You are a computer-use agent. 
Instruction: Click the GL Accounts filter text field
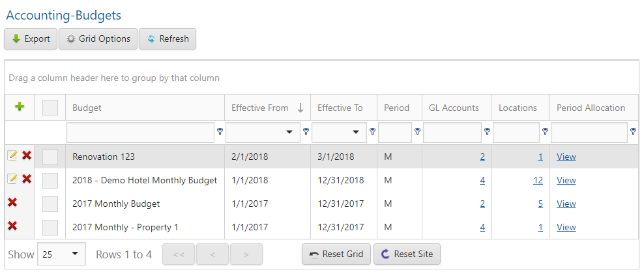[452, 132]
